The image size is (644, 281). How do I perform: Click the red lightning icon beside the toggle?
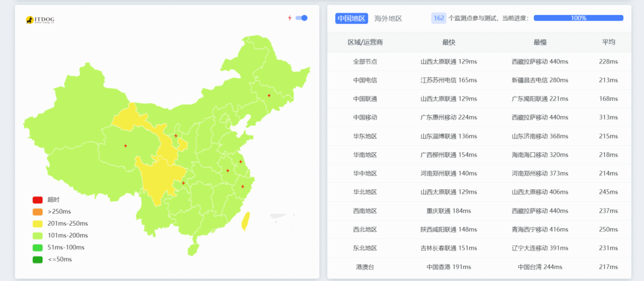coord(289,18)
